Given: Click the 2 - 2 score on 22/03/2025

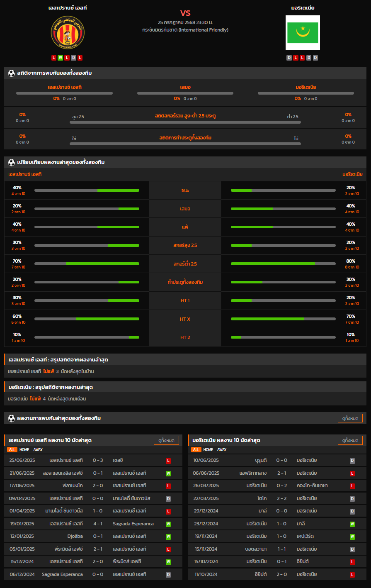Looking at the screenshot, I should click(x=282, y=498).
